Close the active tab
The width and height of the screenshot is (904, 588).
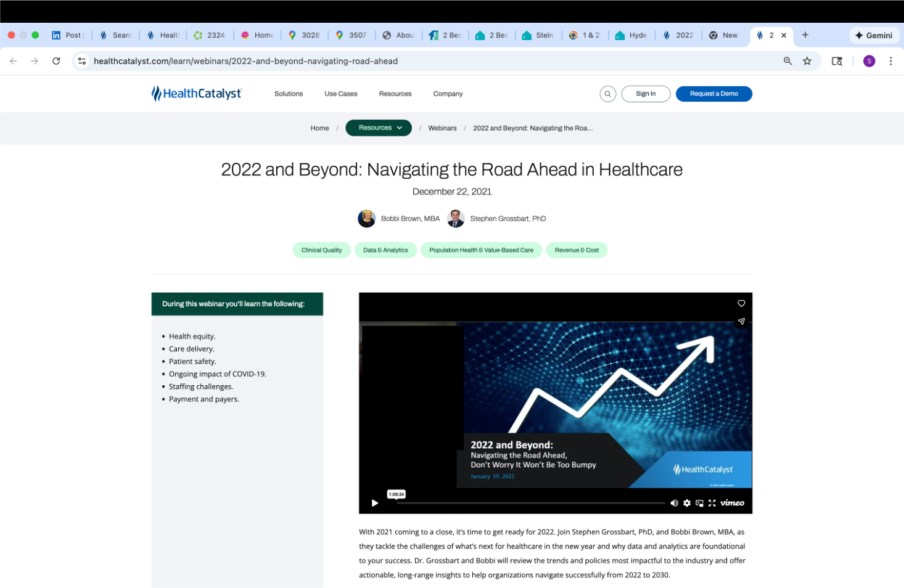pyautogui.click(x=784, y=35)
